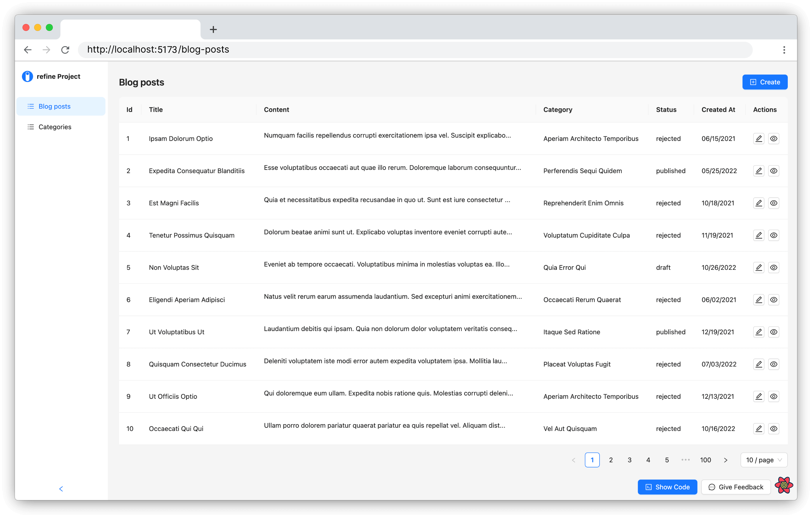Click the refine Project logo icon
The height and width of the screenshot is (515, 812).
click(27, 76)
